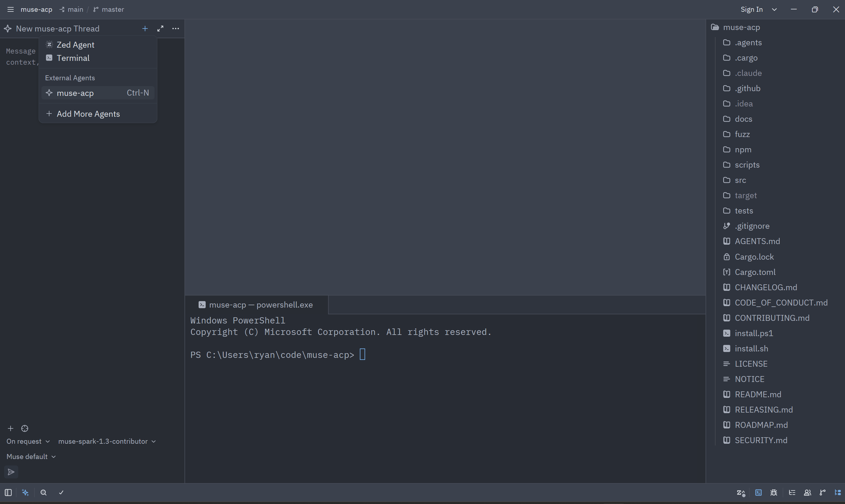Click the src folder icon
This screenshot has height=504, width=845.
pos(727,180)
